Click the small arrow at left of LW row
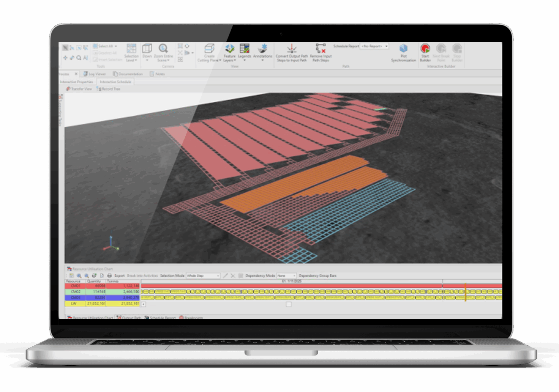559x392 pixels. [x=144, y=304]
